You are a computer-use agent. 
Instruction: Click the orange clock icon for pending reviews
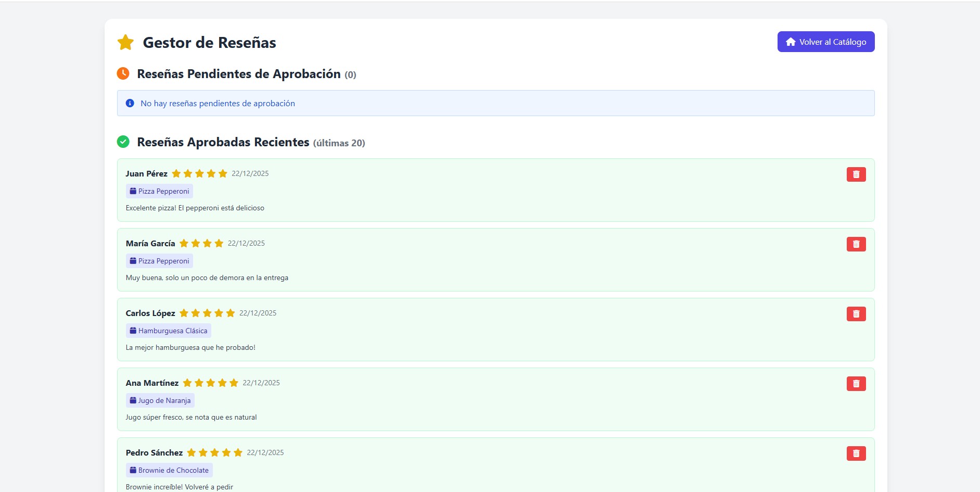pyautogui.click(x=123, y=73)
